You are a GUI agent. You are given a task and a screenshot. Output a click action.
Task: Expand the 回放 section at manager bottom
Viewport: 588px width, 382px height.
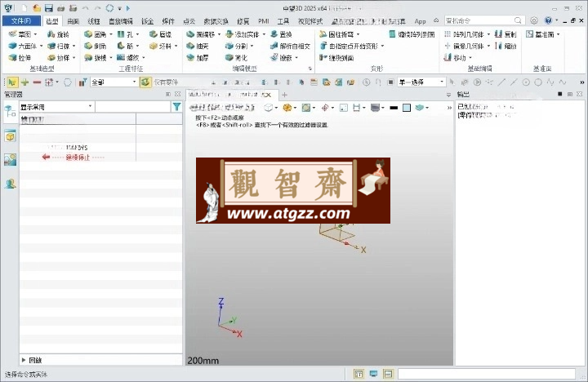24,360
